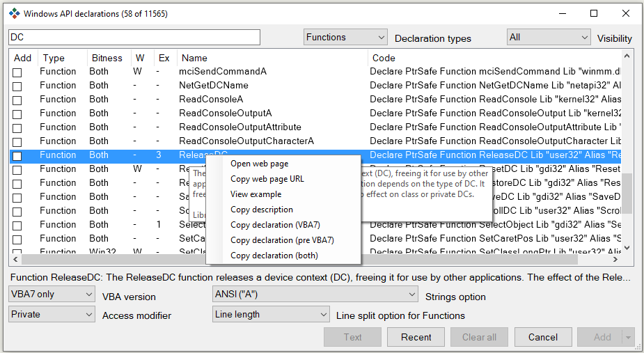
Task: Sort by the Code column header
Action: click(494, 58)
